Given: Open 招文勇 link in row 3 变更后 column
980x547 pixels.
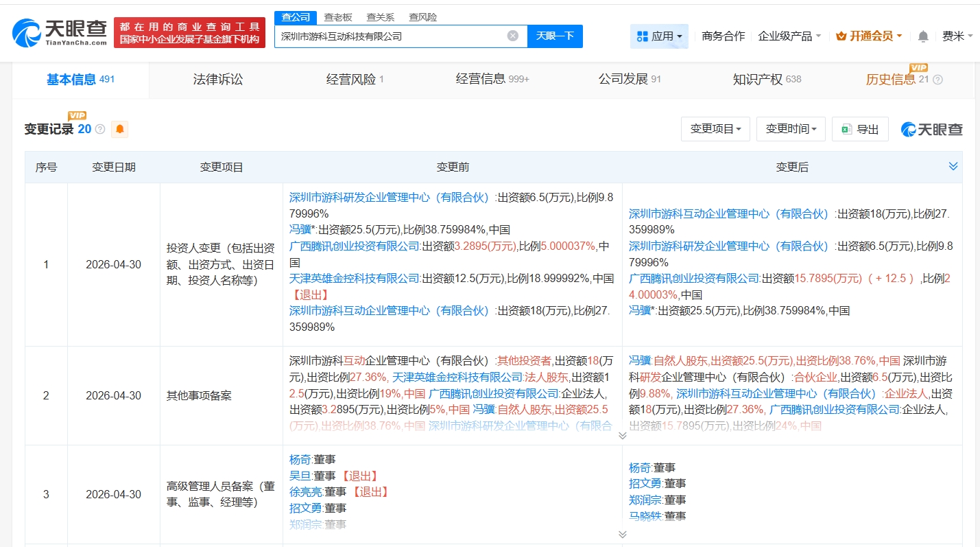Looking at the screenshot, I should [645, 484].
